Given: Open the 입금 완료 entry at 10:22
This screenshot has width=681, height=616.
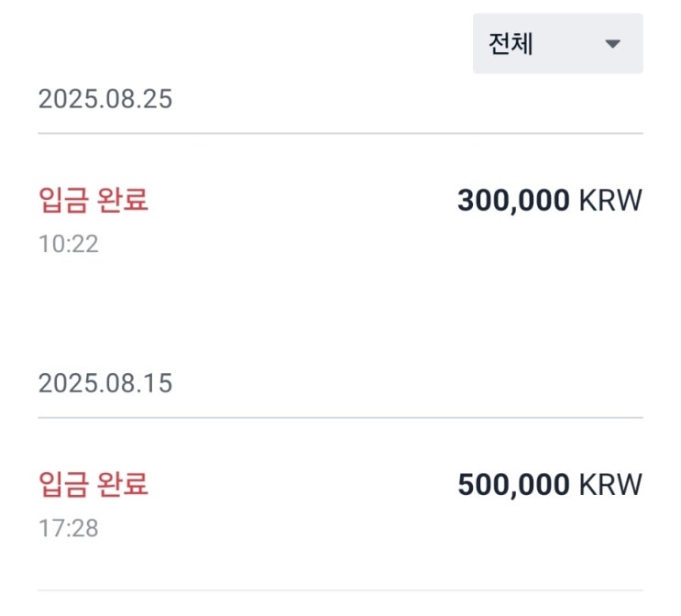Looking at the screenshot, I should [x=93, y=200].
